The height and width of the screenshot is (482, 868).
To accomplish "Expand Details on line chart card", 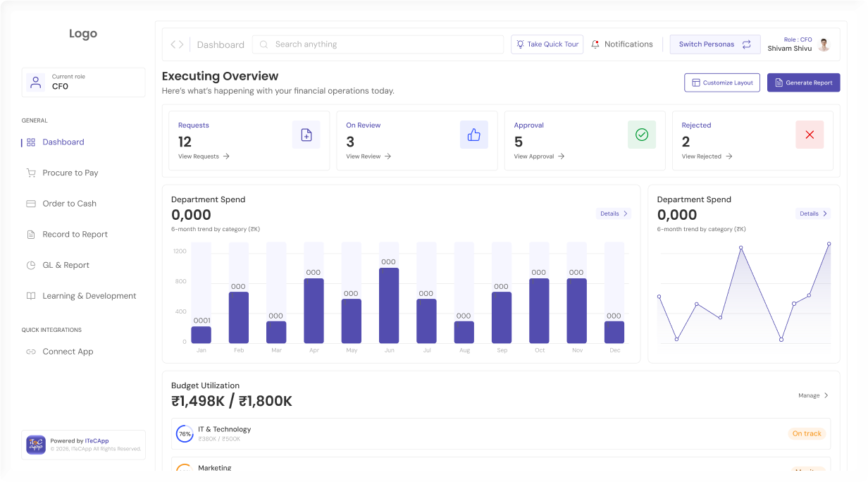I will click(813, 214).
